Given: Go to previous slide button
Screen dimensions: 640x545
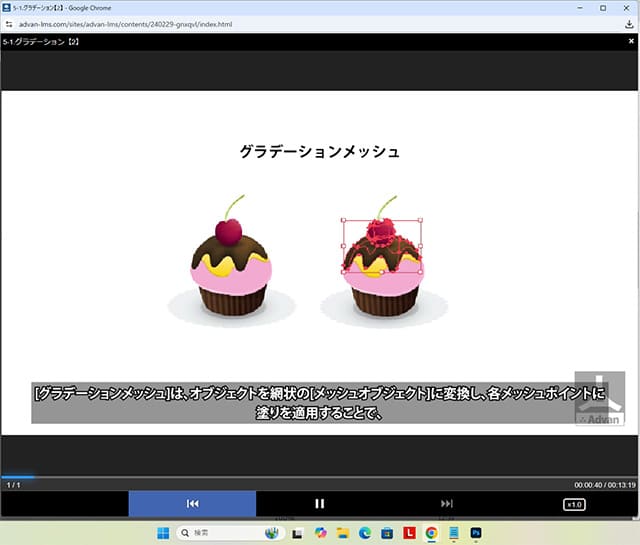Looking at the screenshot, I should (192, 504).
